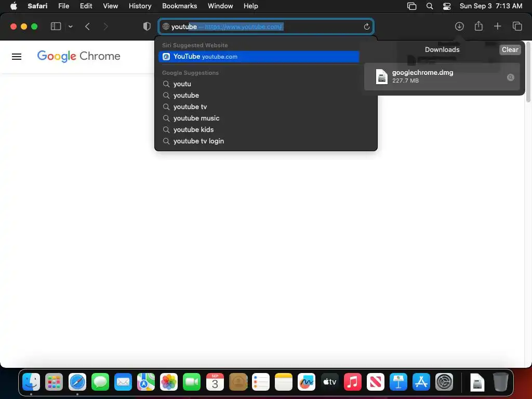
Task: Click the Google Chrome logo
Action: click(79, 56)
